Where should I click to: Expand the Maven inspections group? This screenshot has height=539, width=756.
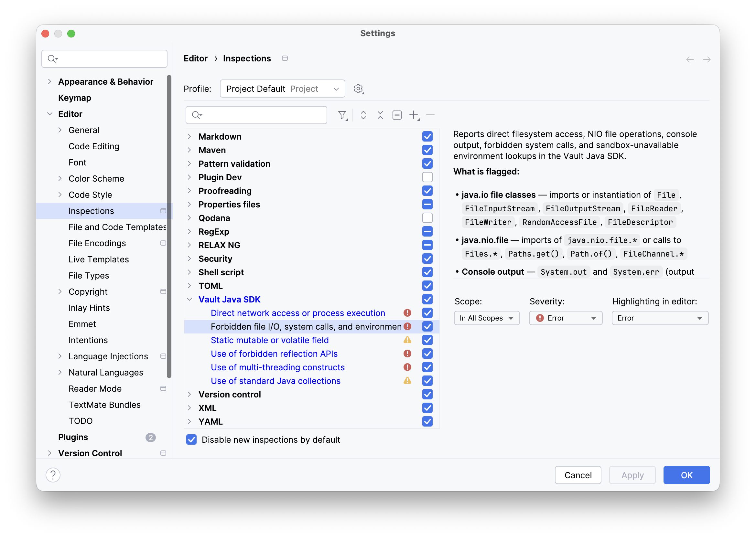pyautogui.click(x=189, y=150)
